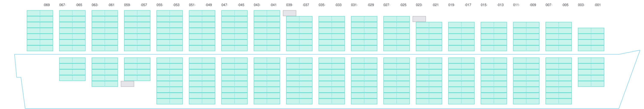This screenshot has height=109, width=644.
Task: Select the below-deck block for bays 063-061
Action: (105, 72)
